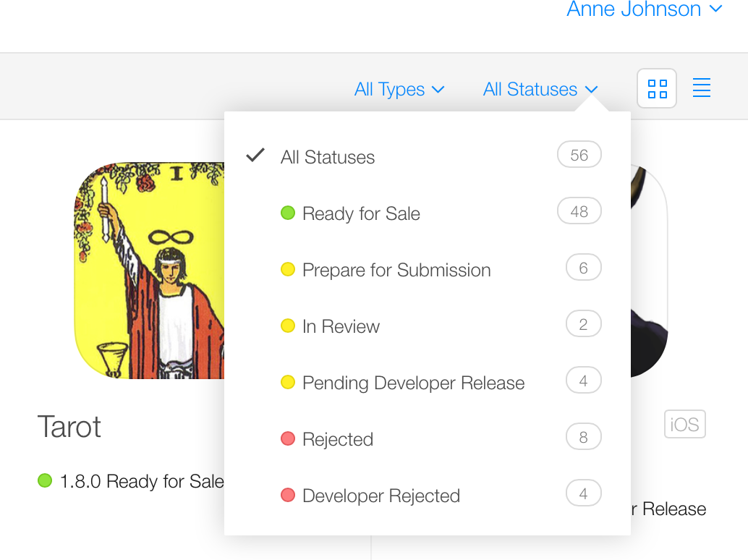Open the Tarot app title link
Screen dimensions: 748x560
click(69, 427)
